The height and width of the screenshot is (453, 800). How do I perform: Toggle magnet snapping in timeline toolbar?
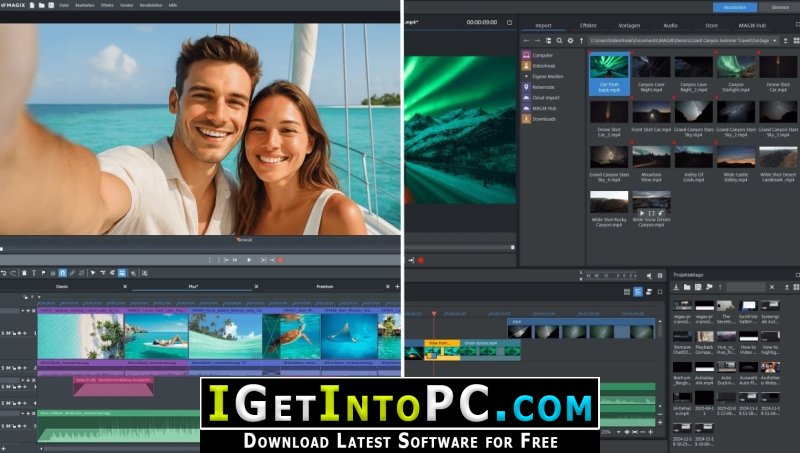(62, 273)
